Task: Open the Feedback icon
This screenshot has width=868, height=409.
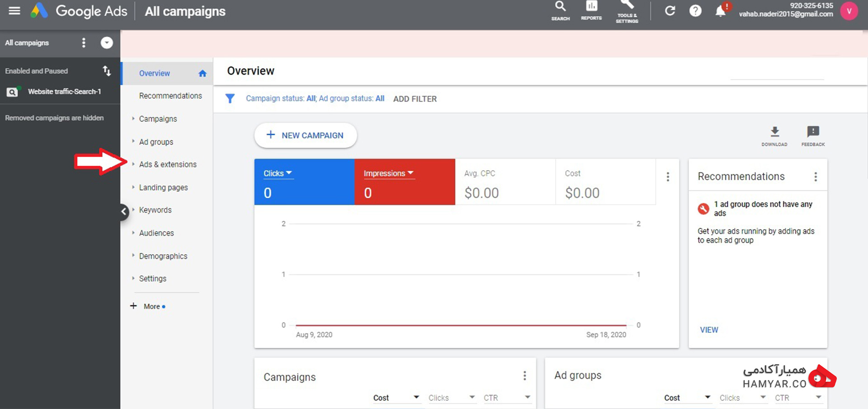Action: tap(813, 136)
